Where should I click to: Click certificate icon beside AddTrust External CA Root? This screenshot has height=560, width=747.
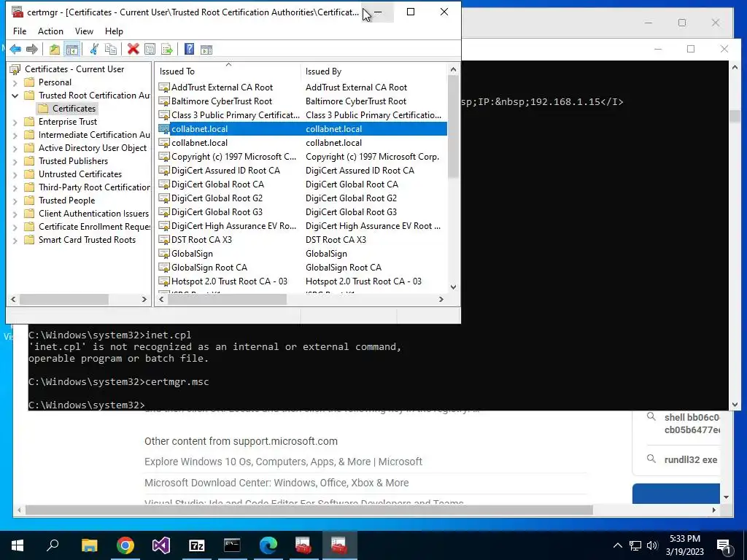coord(164,87)
